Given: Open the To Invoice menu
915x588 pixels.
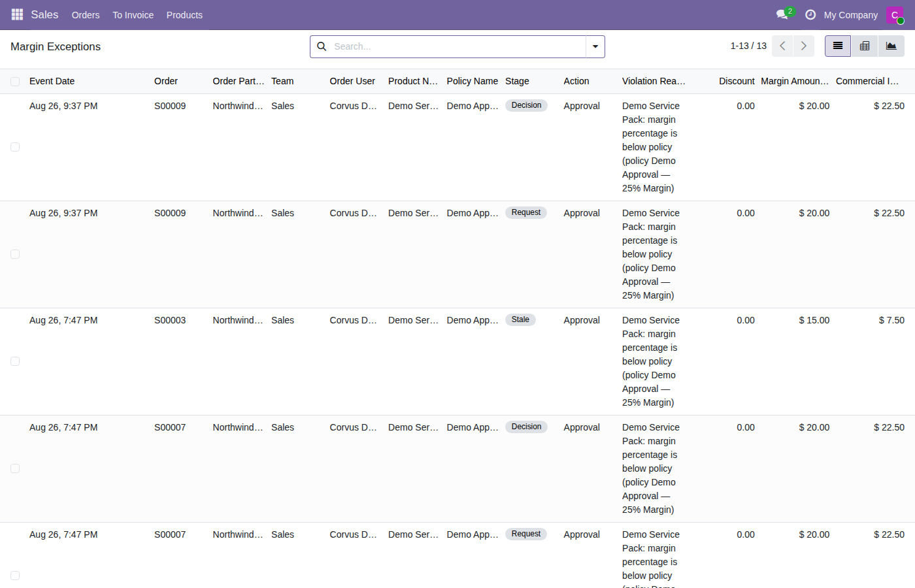Looking at the screenshot, I should (133, 15).
